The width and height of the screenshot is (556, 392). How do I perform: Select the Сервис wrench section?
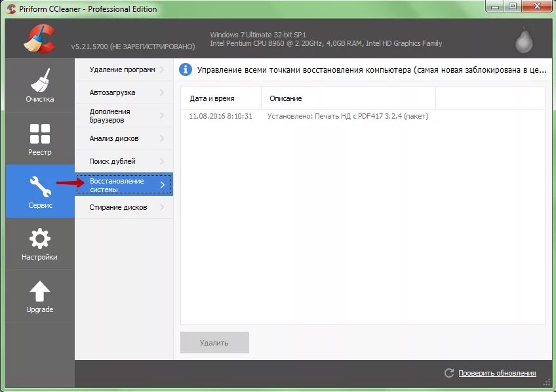(40, 191)
